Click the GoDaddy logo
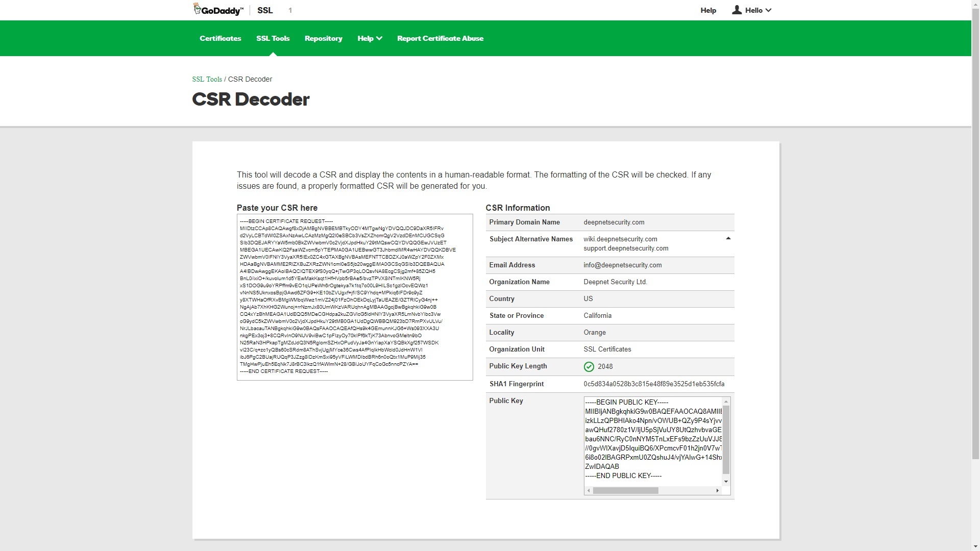Screen dimensions: 980x551 click(218, 10)
